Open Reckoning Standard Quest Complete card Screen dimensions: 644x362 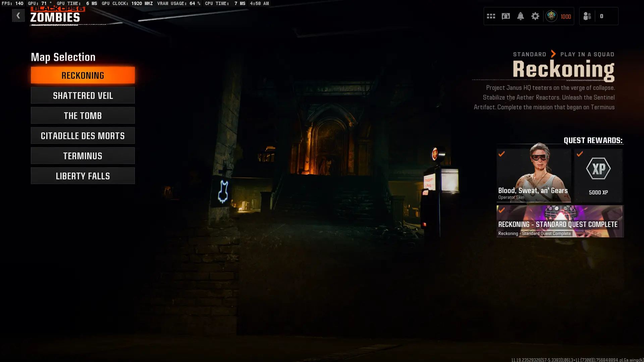click(x=560, y=221)
